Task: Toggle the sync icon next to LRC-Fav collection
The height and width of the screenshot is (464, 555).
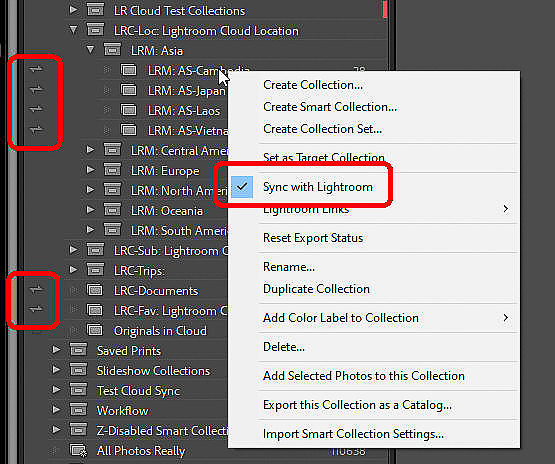Action: coord(36,309)
